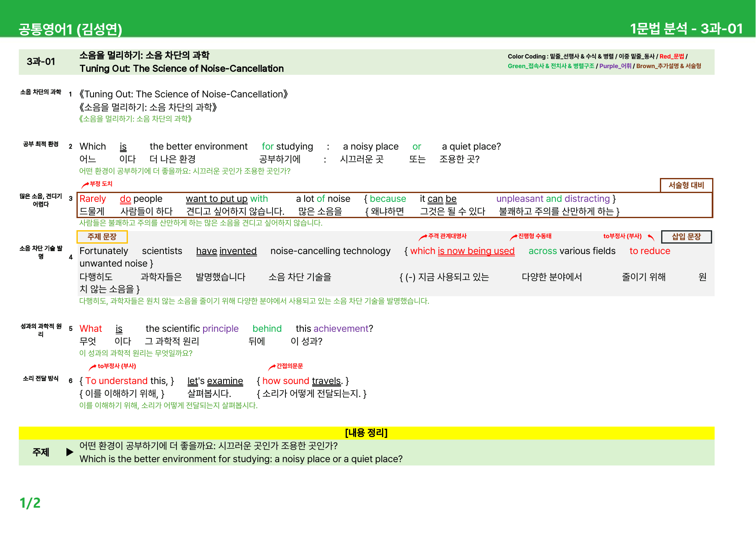The height and width of the screenshot is (534, 756).
Task: Click the purple word achievement
Action: pos(341,329)
